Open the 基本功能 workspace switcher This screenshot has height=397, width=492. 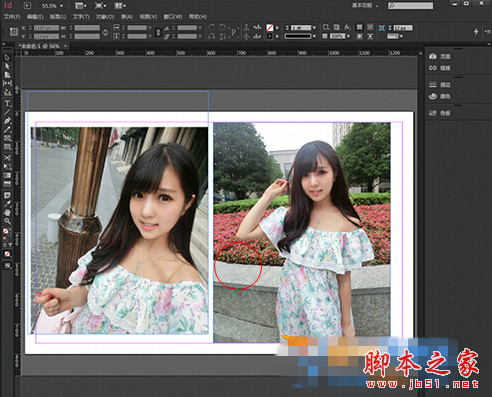pyautogui.click(x=365, y=5)
